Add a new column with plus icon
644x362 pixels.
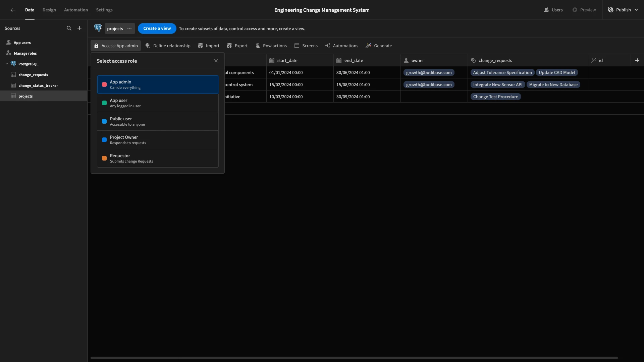point(637,60)
